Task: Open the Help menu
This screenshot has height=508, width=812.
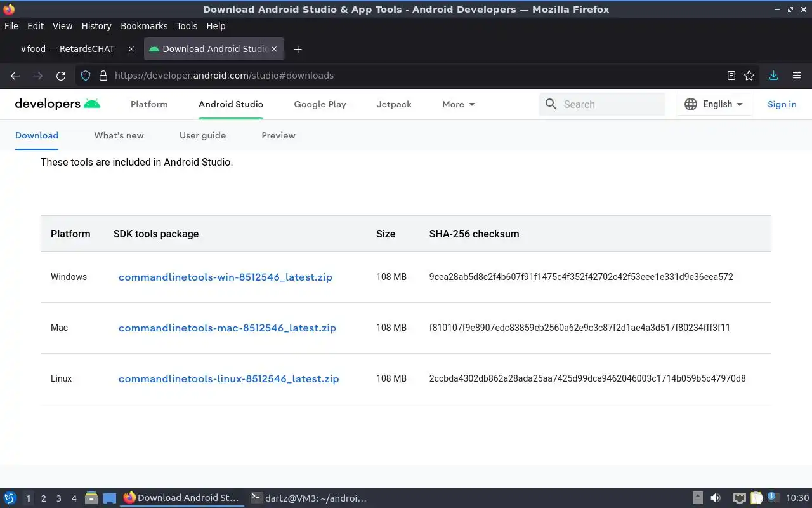Action: pyautogui.click(x=216, y=26)
